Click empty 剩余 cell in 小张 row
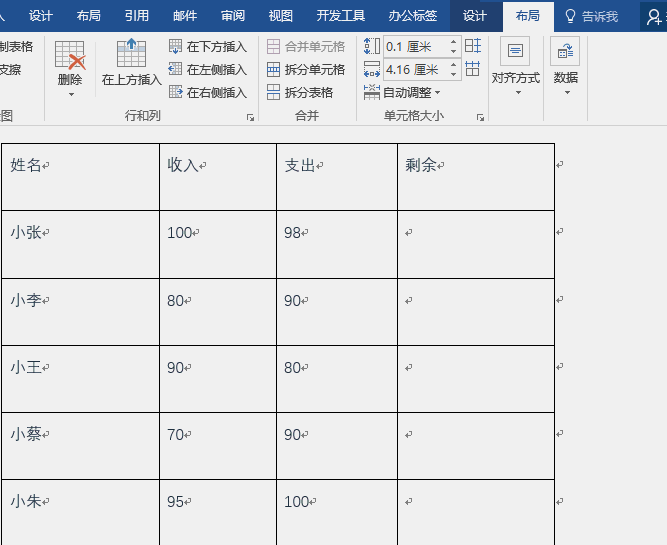Viewport: 667px width, 545px height. click(x=476, y=245)
